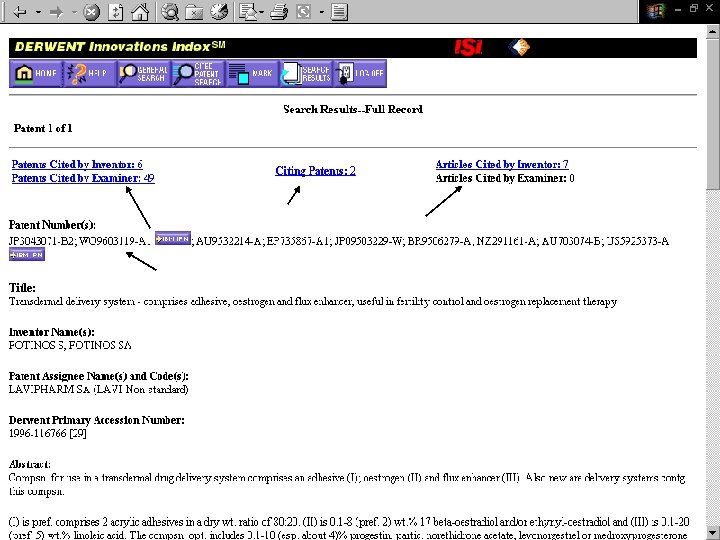Click inventor name FOTINOS S, FOTINOS SA
This screenshot has width=720, height=540.
tap(70, 345)
